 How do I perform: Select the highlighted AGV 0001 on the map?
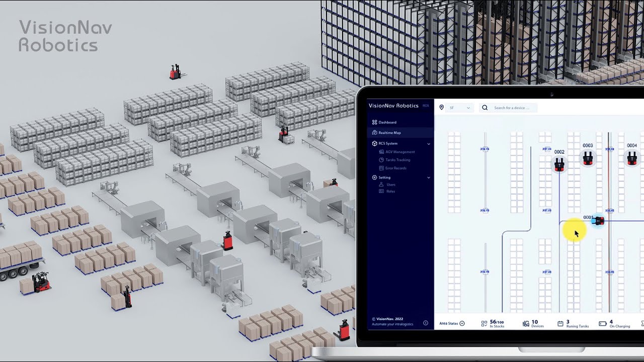point(598,220)
